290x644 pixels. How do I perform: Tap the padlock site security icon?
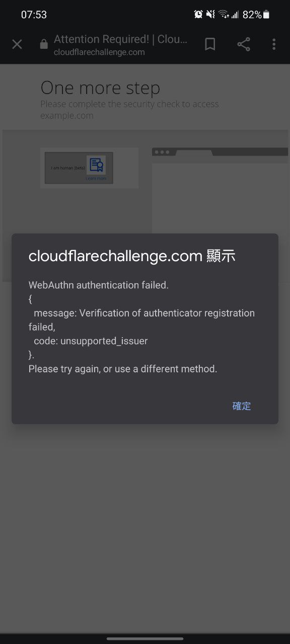click(44, 44)
